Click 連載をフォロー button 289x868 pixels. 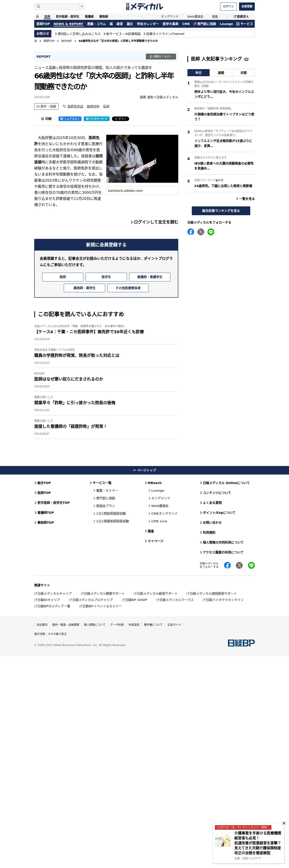click(x=161, y=57)
